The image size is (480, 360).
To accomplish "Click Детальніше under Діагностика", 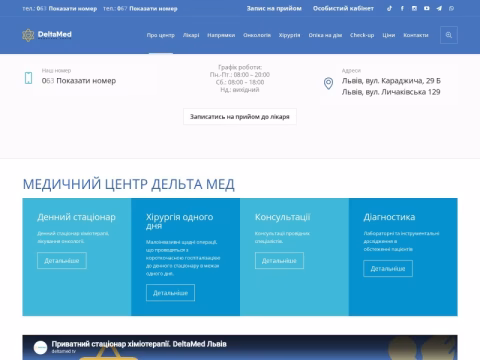I will point(388,269).
